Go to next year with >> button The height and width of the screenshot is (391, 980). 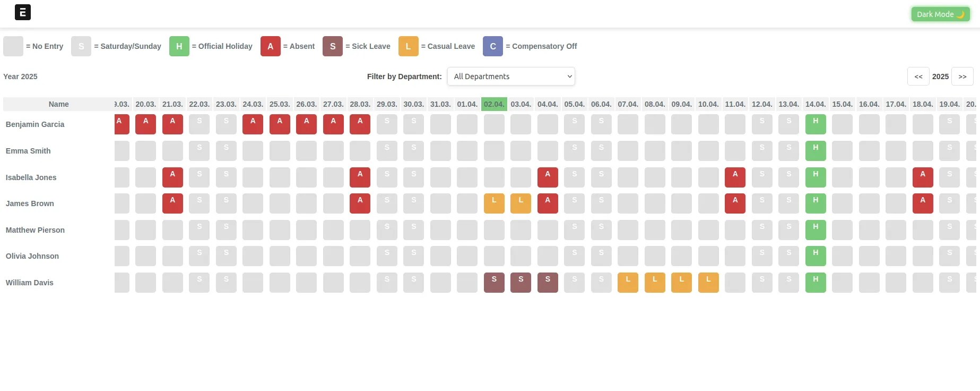(962, 76)
